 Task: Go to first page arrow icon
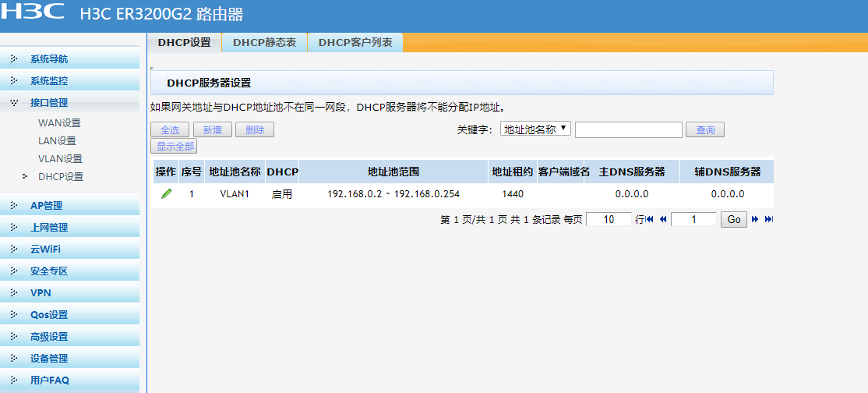pyautogui.click(x=650, y=220)
